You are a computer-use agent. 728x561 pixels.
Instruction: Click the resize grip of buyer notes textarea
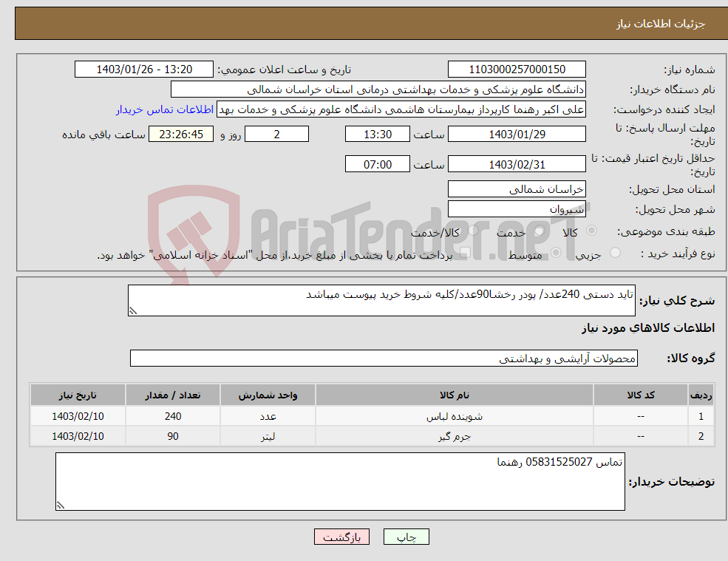pyautogui.click(x=61, y=506)
